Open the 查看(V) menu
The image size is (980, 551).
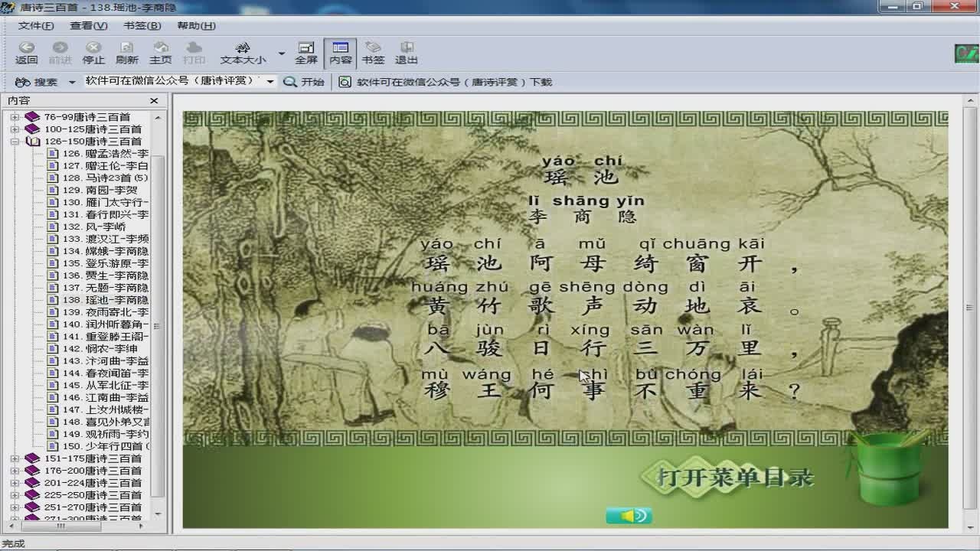(89, 25)
